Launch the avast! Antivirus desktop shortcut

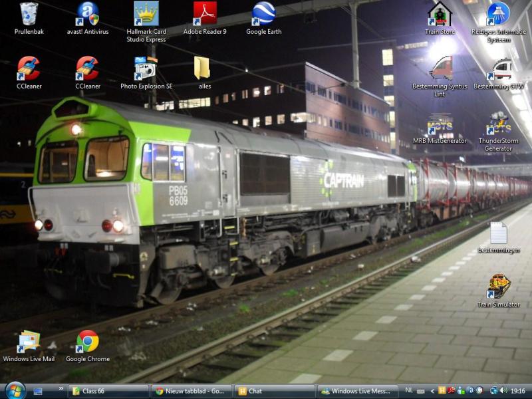[x=88, y=19]
